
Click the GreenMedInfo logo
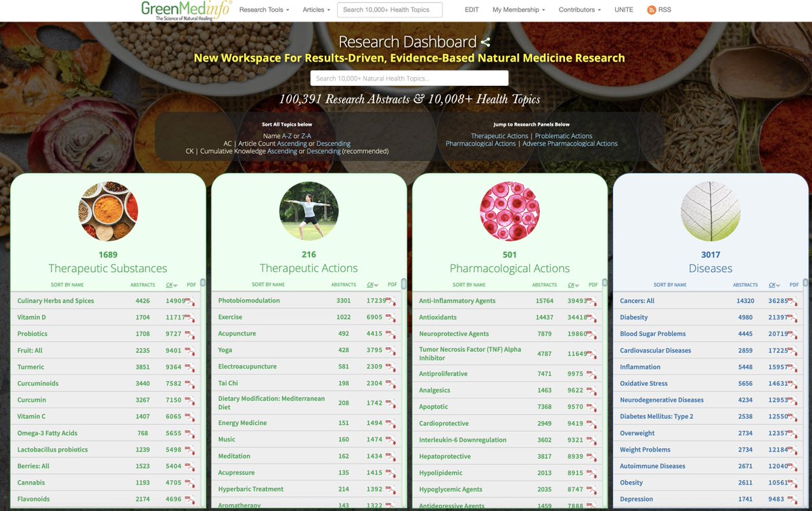[x=185, y=10]
